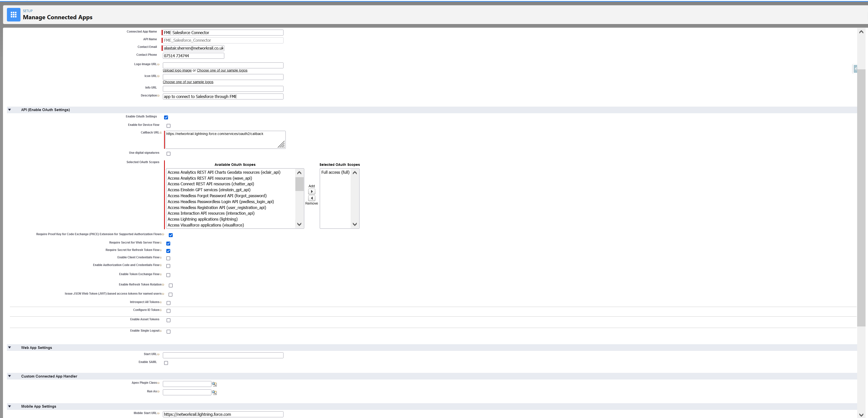Image resolution: width=868 pixels, height=418 pixels.
Task: Click sample logos link under Logo Image URL
Action: pyautogui.click(x=222, y=71)
